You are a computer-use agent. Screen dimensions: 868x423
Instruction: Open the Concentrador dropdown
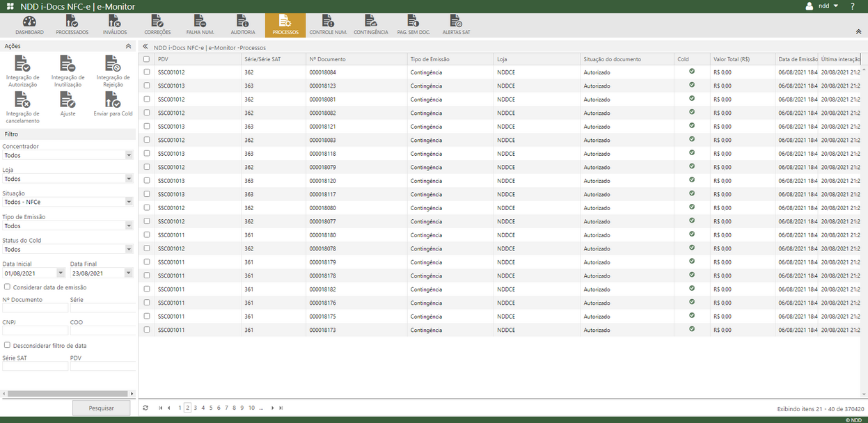(67, 155)
